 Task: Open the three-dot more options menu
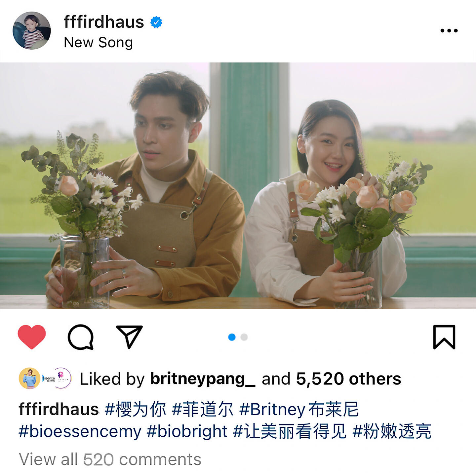coord(449,31)
